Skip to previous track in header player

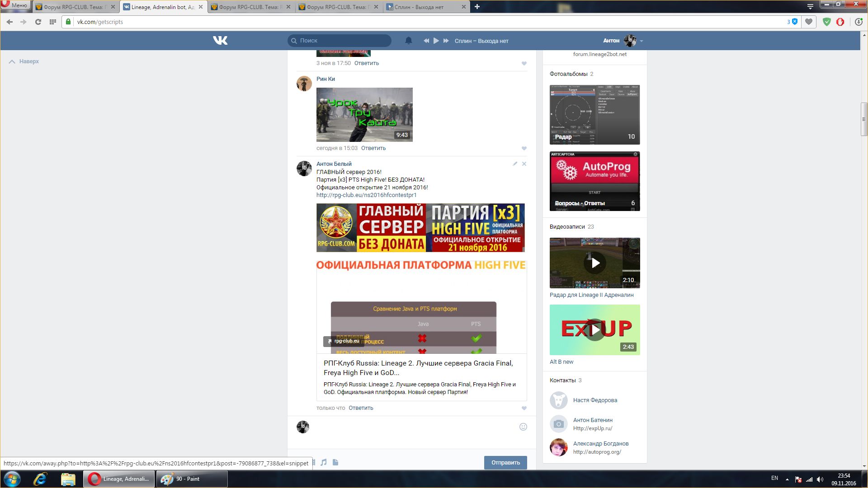pos(426,41)
